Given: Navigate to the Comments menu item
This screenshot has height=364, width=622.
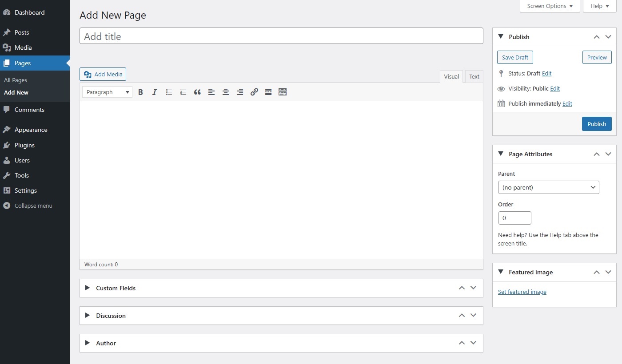Looking at the screenshot, I should pyautogui.click(x=29, y=110).
